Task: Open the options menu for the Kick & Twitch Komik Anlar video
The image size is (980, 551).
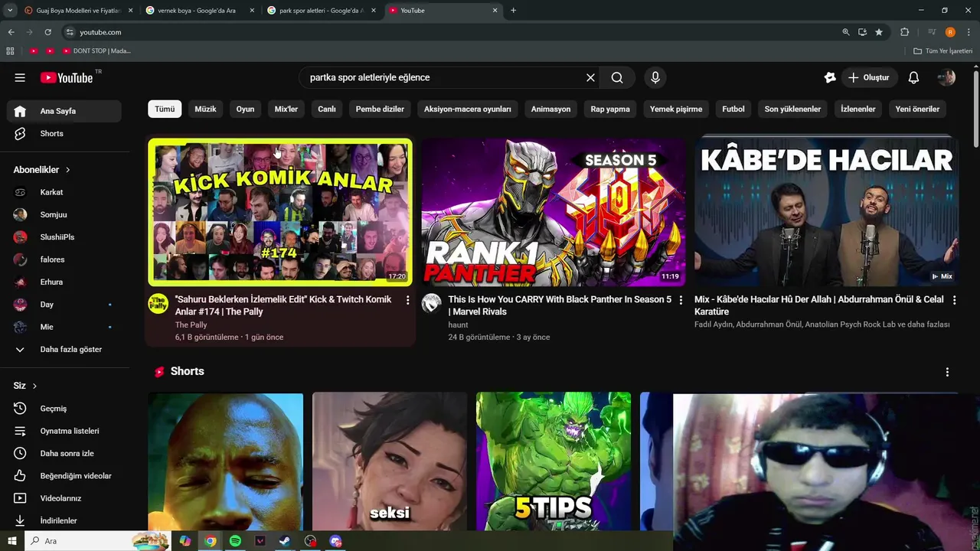Action: tap(407, 300)
